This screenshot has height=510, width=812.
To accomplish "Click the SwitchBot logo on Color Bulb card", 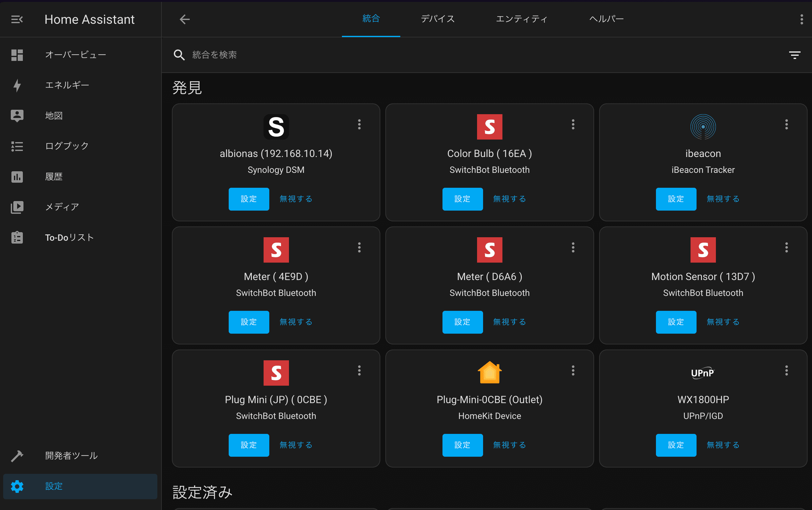I will (489, 127).
